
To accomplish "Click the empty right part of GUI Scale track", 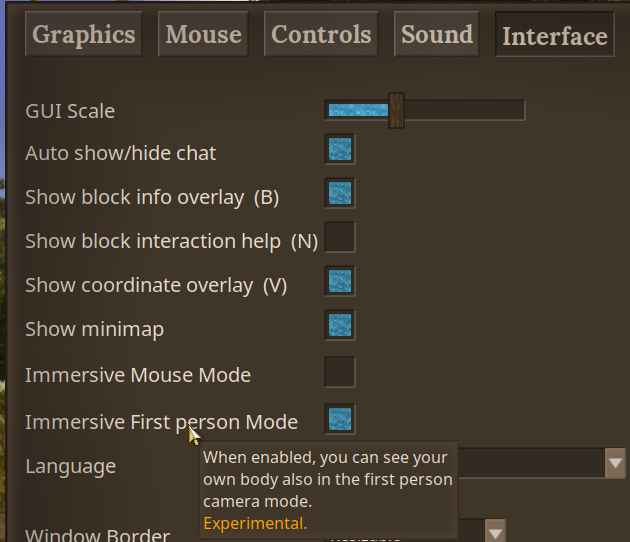I will pos(465,110).
